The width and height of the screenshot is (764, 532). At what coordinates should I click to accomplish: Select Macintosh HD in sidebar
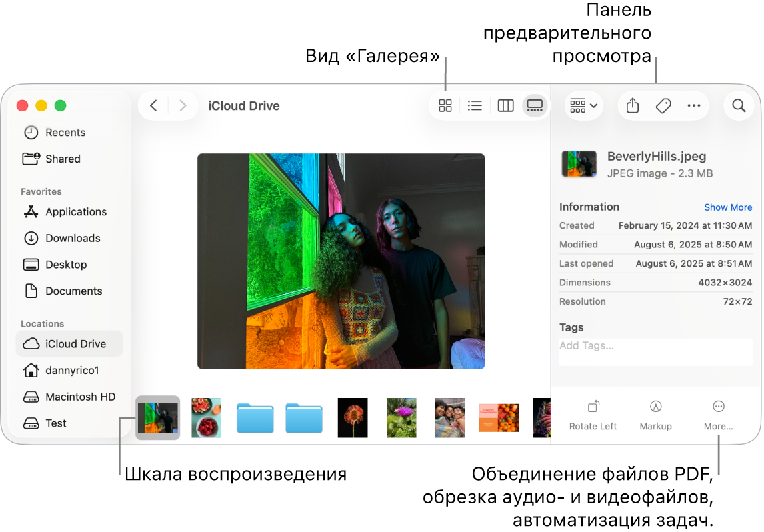coord(69,397)
